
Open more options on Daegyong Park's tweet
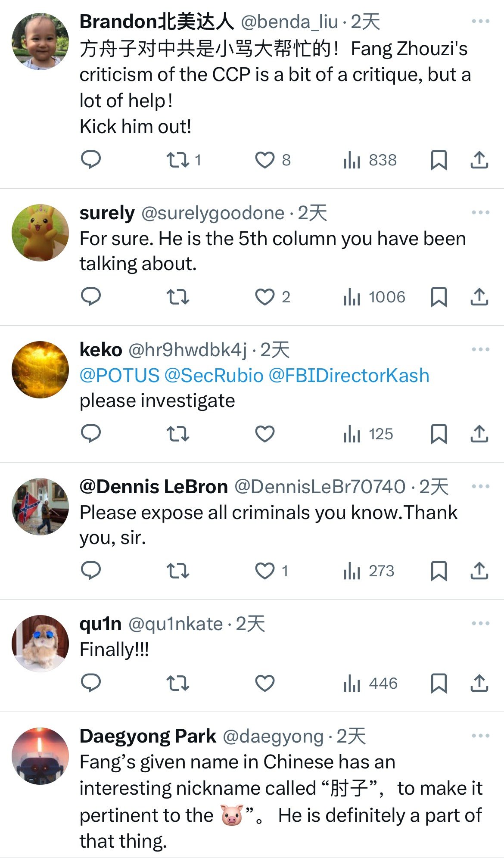[480, 736]
